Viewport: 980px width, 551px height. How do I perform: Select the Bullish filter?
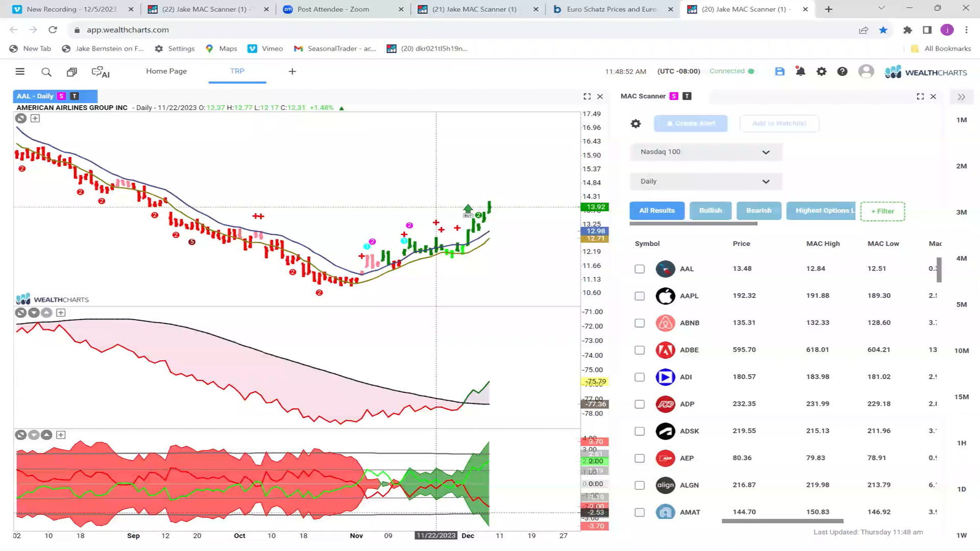click(710, 211)
